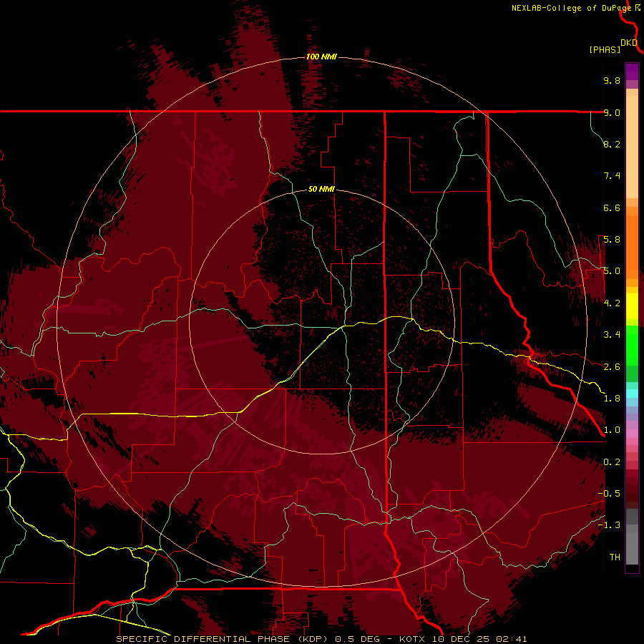The height and width of the screenshot is (644, 644).
Task: Click the TH threshold label on the scale
Action: point(615,557)
